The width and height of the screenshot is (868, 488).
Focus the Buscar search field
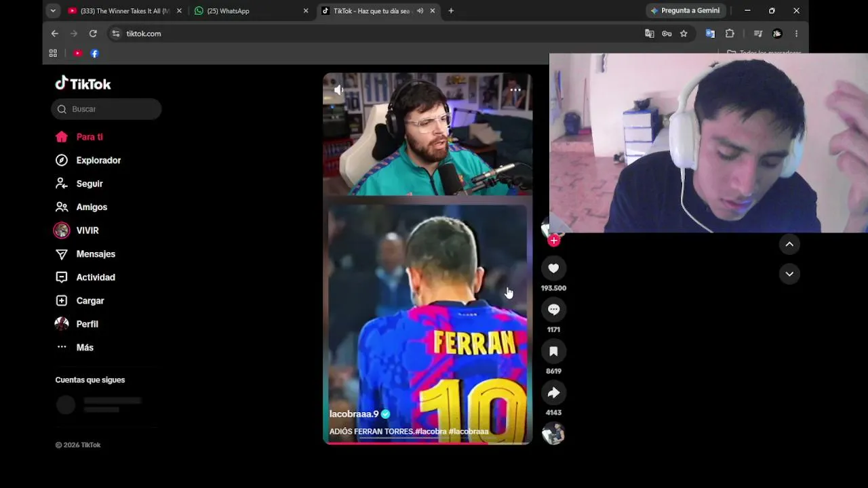tap(106, 109)
